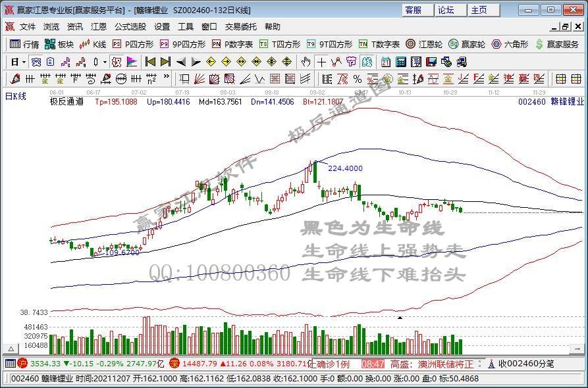Viewport: 588px width, 388px height.
Task: Expand the drawing toolbar overflow chevron
Action: (x=167, y=77)
